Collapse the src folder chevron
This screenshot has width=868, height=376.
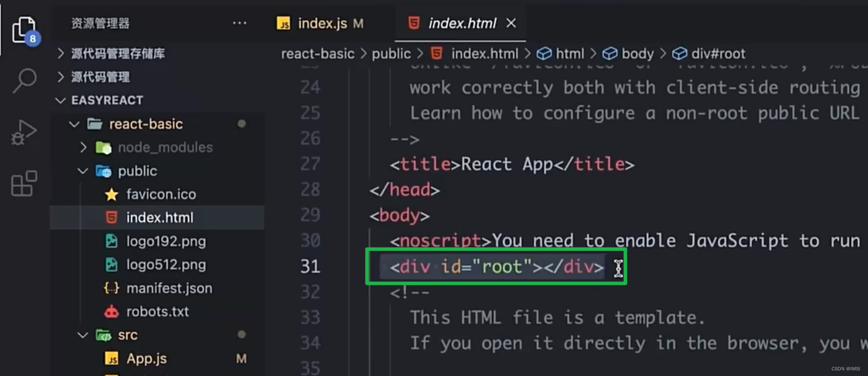click(x=83, y=335)
